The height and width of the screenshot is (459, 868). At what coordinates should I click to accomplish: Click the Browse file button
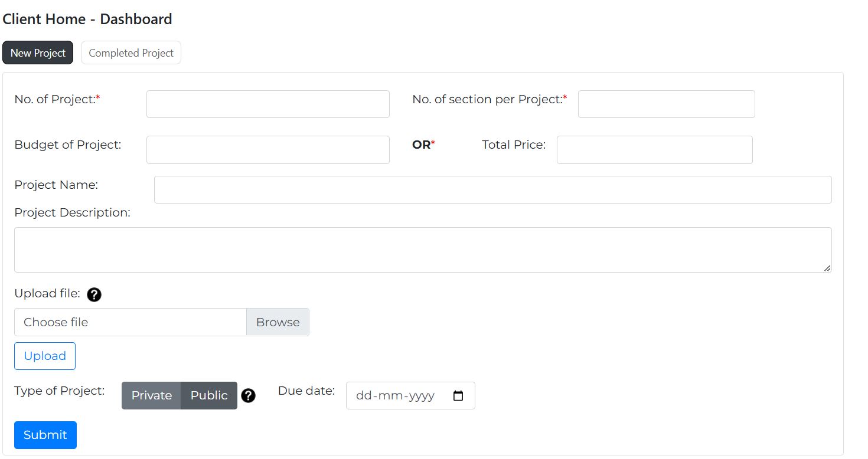(278, 322)
